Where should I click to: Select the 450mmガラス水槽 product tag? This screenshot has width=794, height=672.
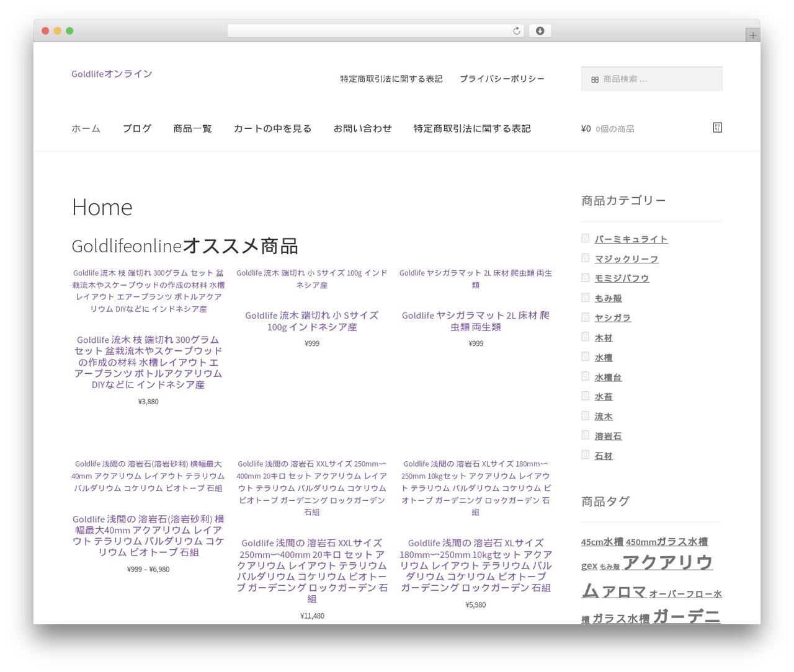[667, 542]
